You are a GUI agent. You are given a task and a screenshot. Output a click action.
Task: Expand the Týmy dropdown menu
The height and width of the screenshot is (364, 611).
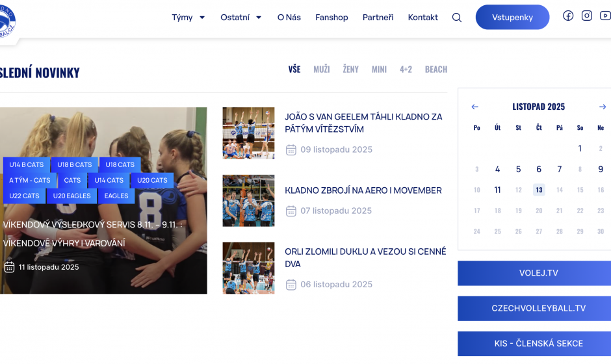[x=188, y=18]
